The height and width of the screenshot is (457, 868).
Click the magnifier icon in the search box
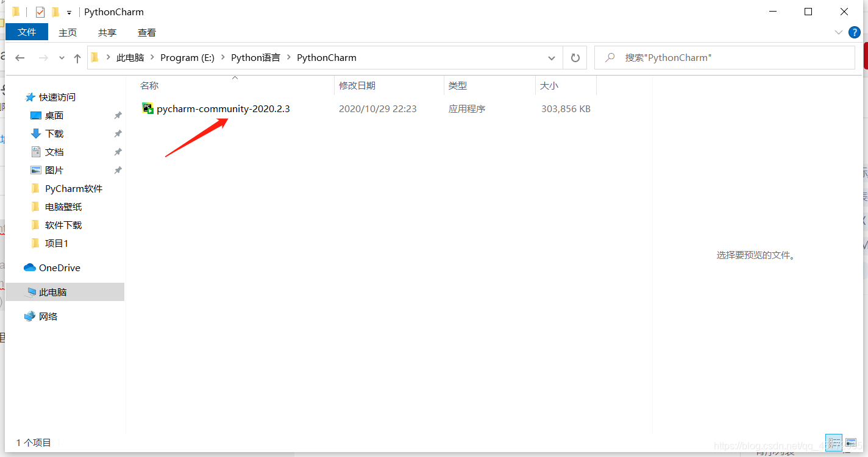click(610, 58)
